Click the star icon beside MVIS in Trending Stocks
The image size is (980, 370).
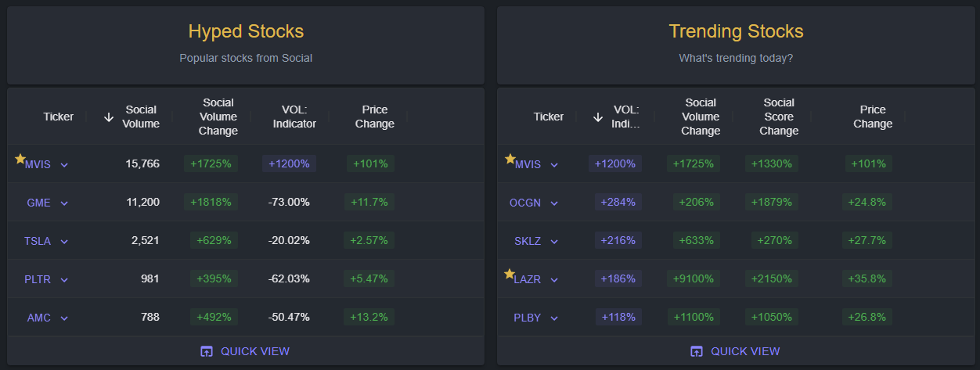510,159
